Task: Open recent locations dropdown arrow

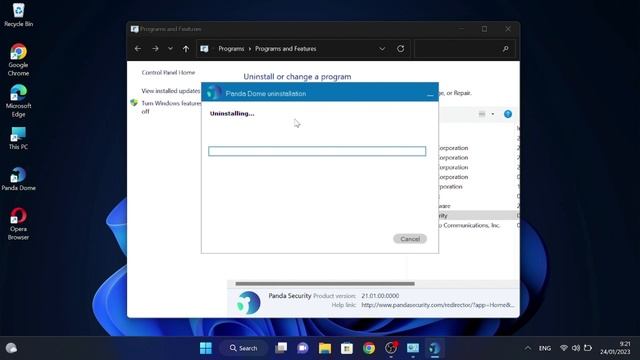Action: 170,49
